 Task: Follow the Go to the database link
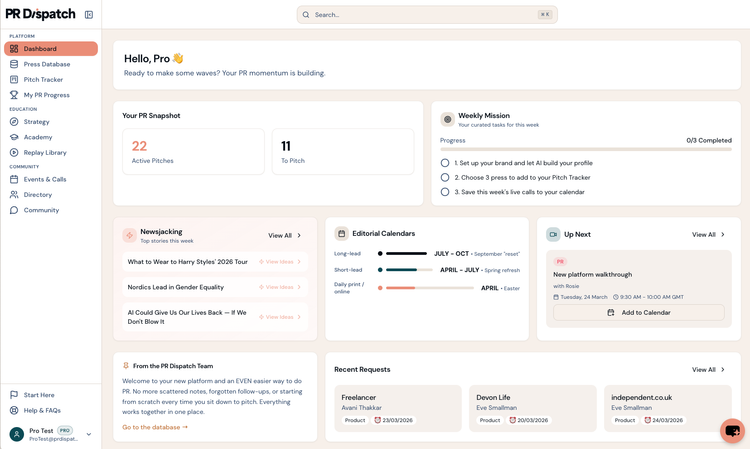[155, 427]
